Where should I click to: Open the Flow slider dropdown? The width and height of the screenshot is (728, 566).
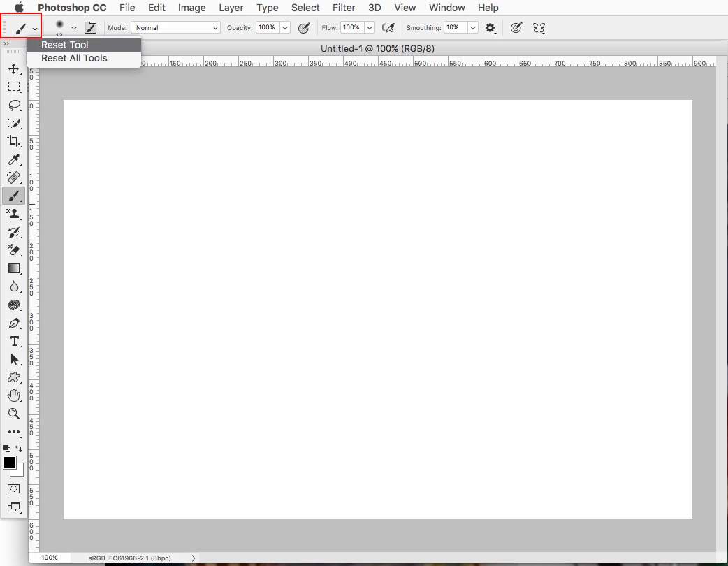tap(370, 28)
